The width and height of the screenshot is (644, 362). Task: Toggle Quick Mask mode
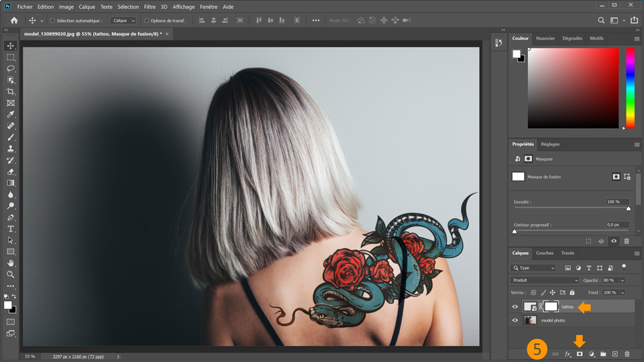click(x=11, y=322)
